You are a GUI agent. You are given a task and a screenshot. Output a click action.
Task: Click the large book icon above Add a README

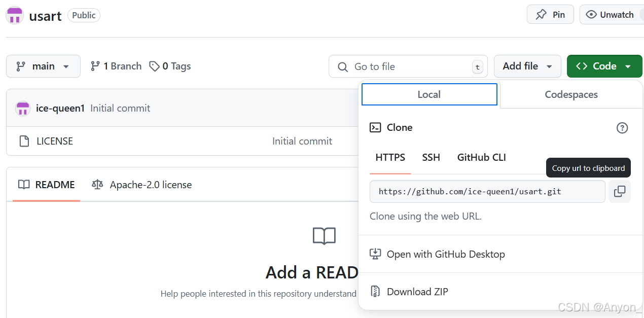pyautogui.click(x=324, y=236)
